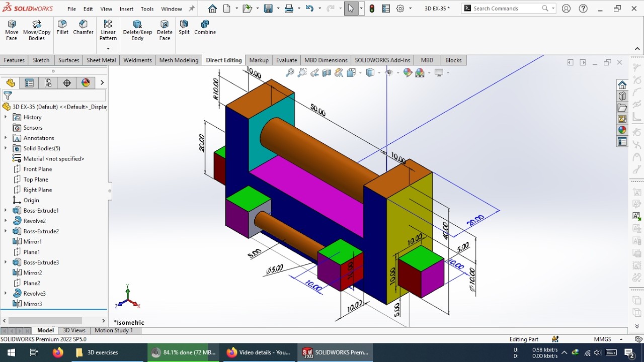
Task: Open the Move/Copy Bodies tool
Action: (x=37, y=30)
